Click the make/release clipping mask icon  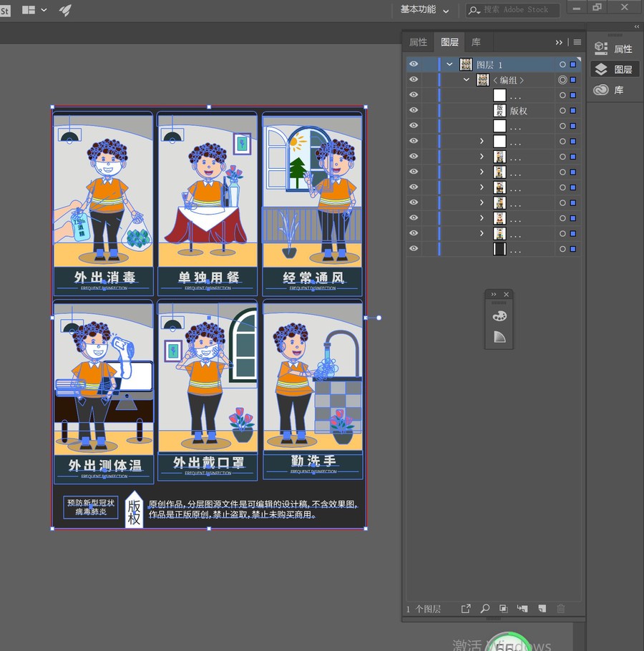(503, 608)
